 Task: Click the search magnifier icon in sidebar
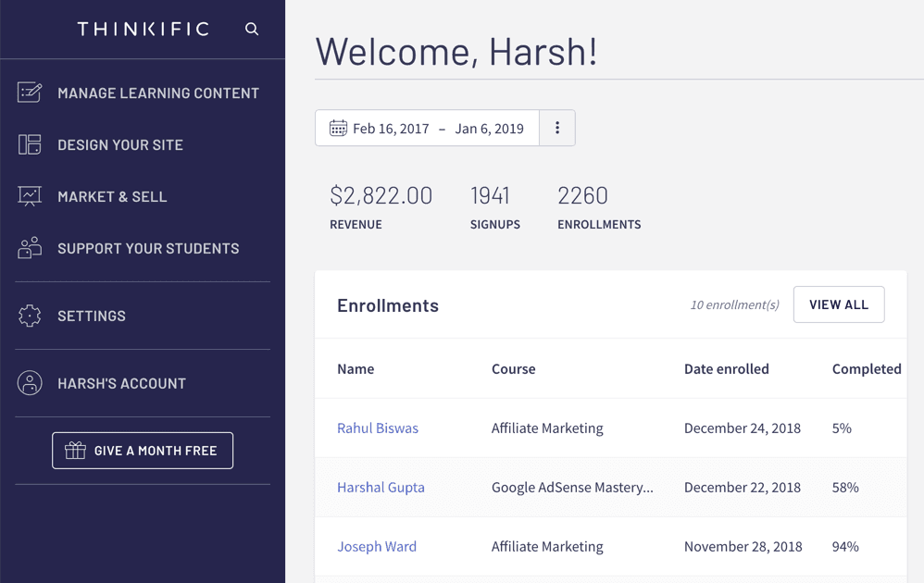(252, 30)
